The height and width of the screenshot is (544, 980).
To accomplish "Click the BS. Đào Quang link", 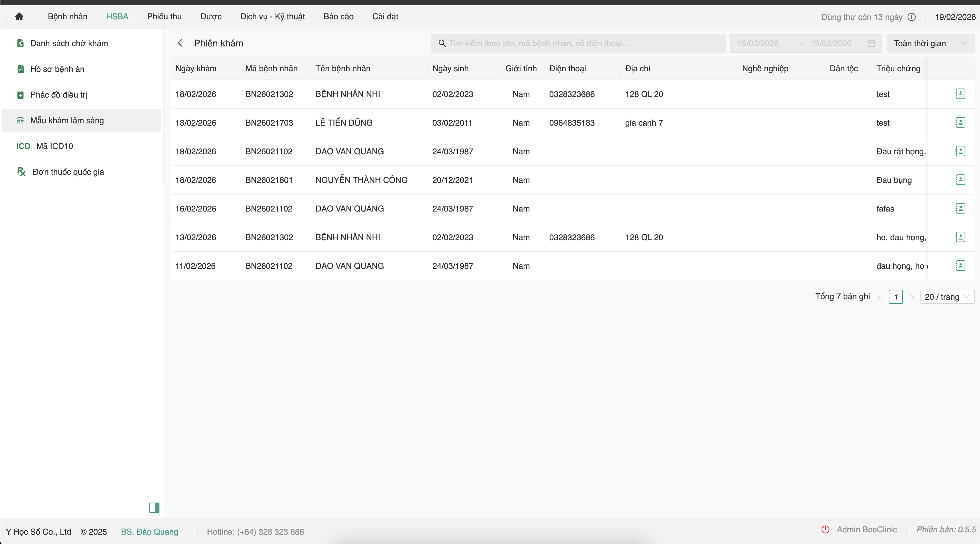I will [149, 531].
